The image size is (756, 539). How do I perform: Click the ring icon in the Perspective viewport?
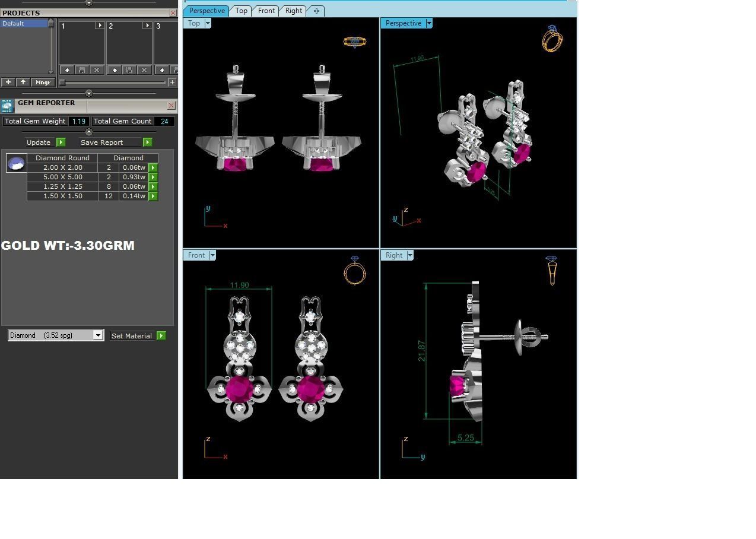tap(552, 39)
